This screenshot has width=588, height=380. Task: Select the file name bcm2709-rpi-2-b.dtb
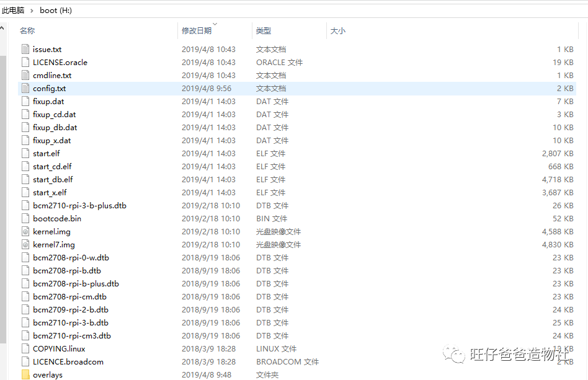[71, 309]
